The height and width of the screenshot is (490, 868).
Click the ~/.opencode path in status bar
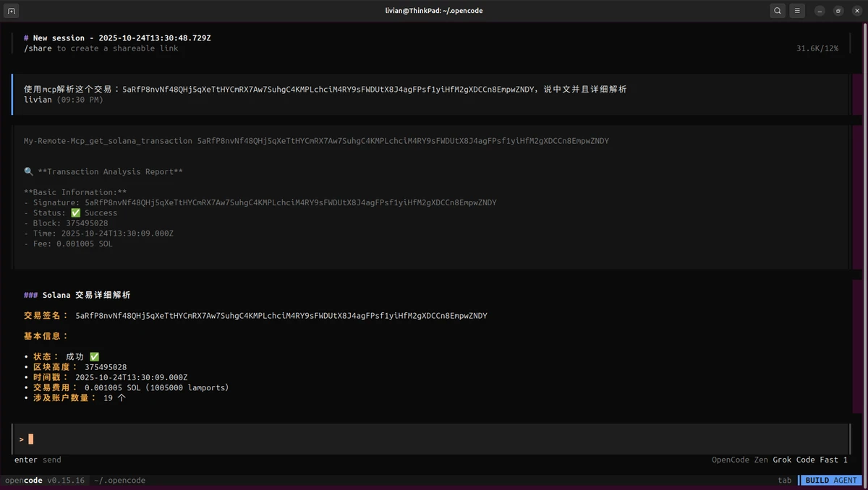point(119,481)
